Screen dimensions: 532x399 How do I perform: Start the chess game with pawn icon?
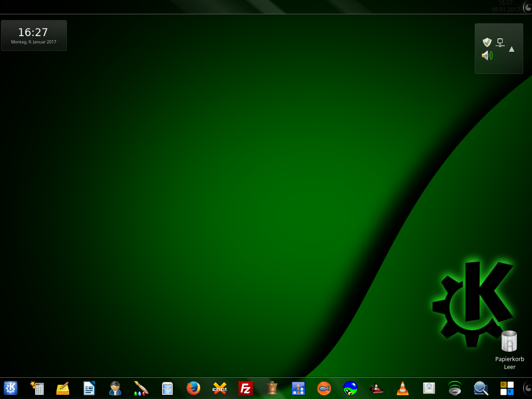point(272,388)
